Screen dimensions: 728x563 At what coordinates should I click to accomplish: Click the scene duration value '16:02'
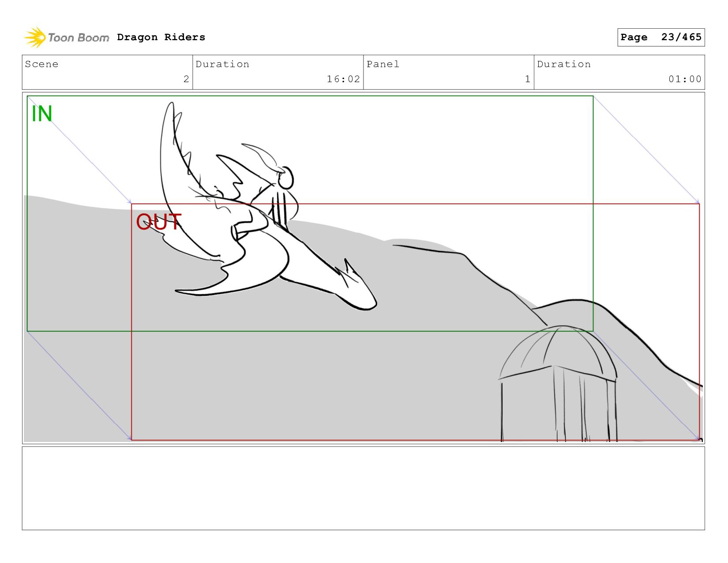tap(343, 79)
